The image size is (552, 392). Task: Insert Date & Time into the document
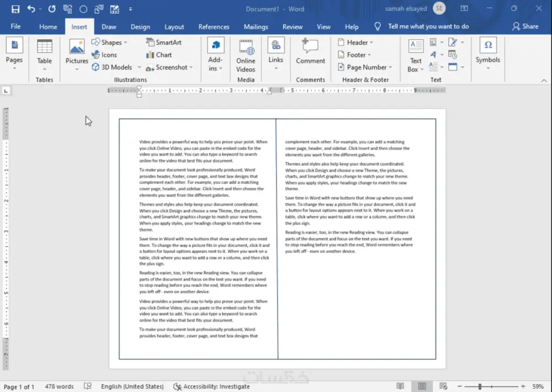pos(452,54)
